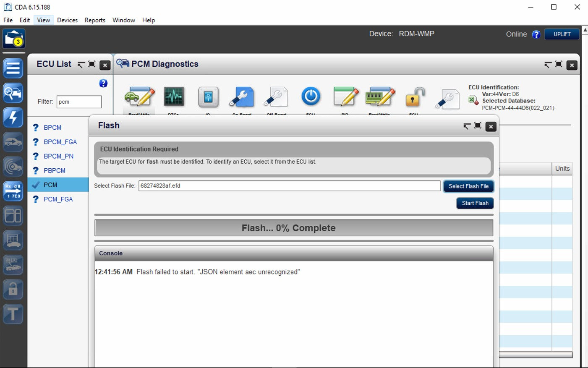Click the Select Flash File button
Viewport: 588px width, 368px height.
click(468, 186)
